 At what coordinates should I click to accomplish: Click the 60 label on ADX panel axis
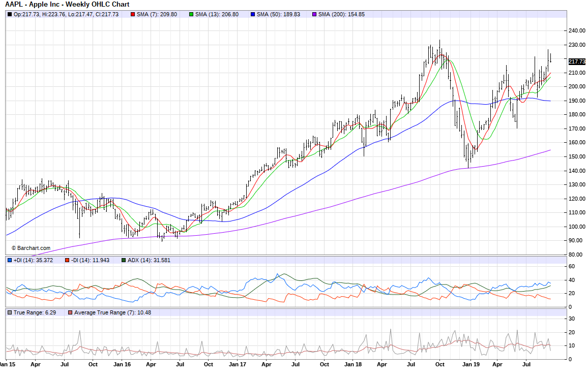point(571,266)
